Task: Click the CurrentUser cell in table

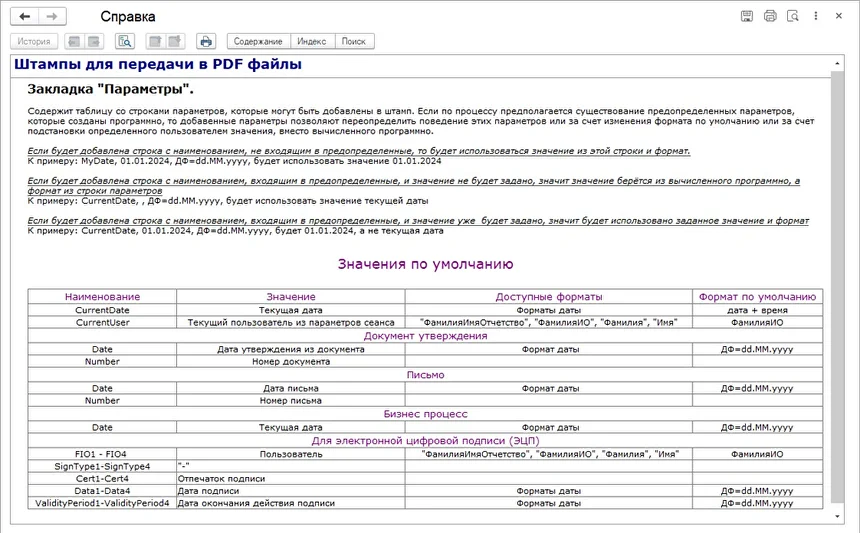Action: pos(102,323)
